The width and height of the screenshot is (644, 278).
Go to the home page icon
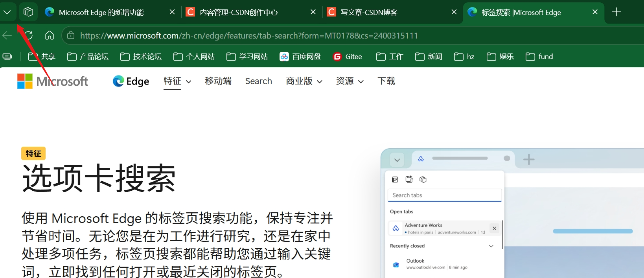(50, 35)
